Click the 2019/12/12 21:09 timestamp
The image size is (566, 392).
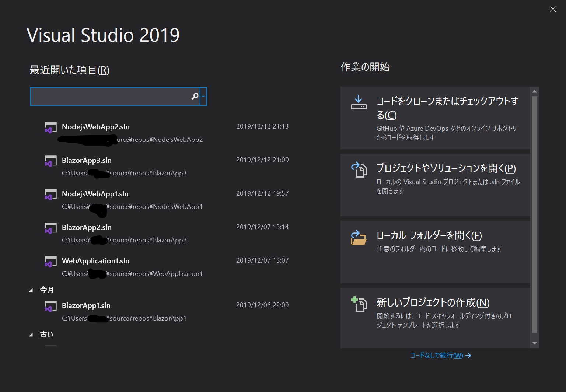pyautogui.click(x=262, y=160)
